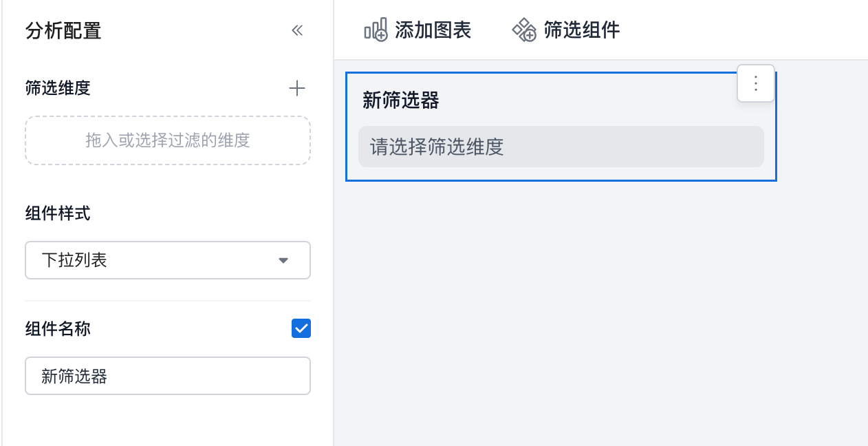Open the 请选择筛选维度 selector
Screen dimensions: 868x446
tap(561, 147)
